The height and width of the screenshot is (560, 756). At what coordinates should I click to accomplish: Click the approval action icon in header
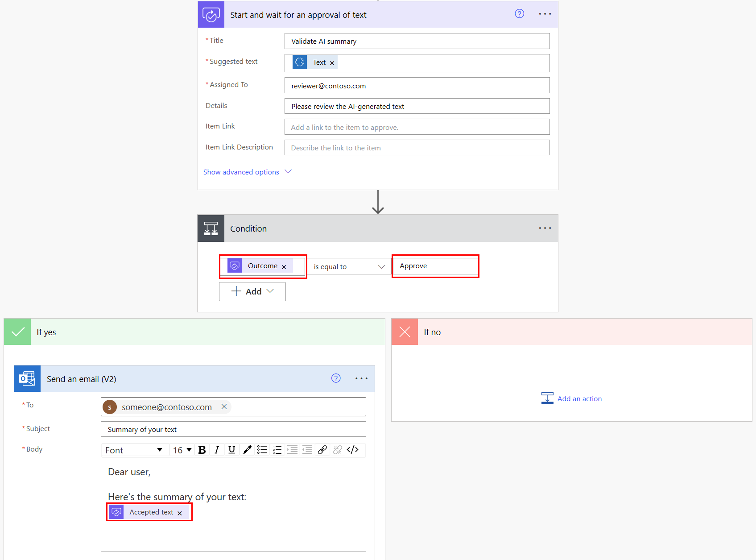211,15
